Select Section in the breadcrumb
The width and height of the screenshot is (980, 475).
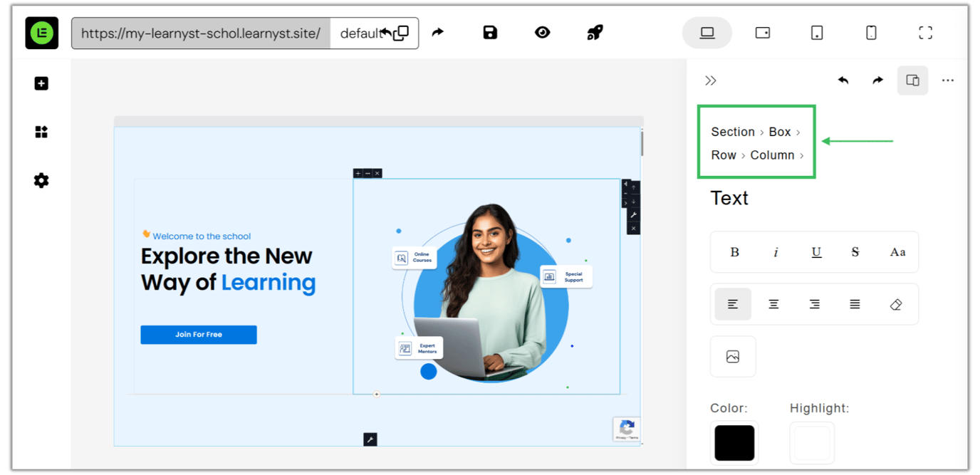click(732, 132)
